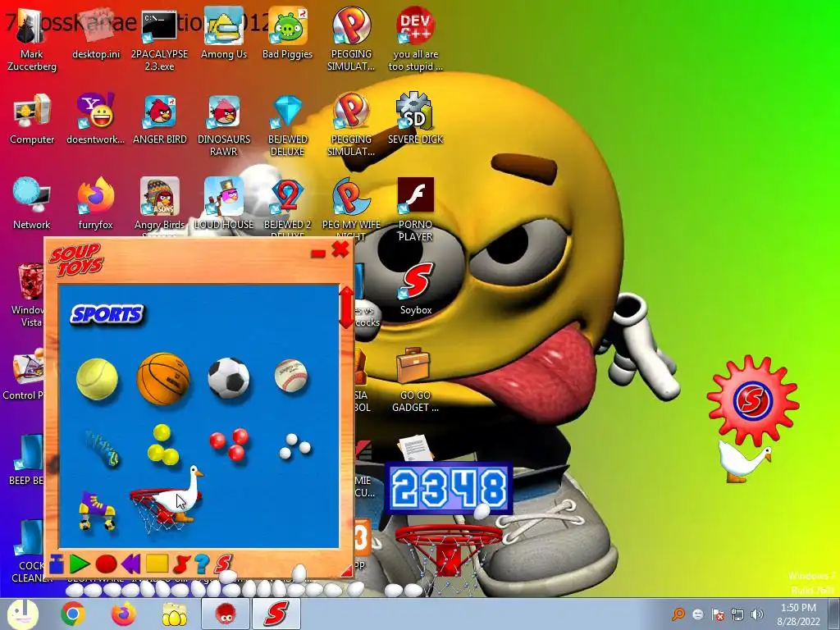Open the LOUD HOUSE desktop shortcut

(223, 204)
